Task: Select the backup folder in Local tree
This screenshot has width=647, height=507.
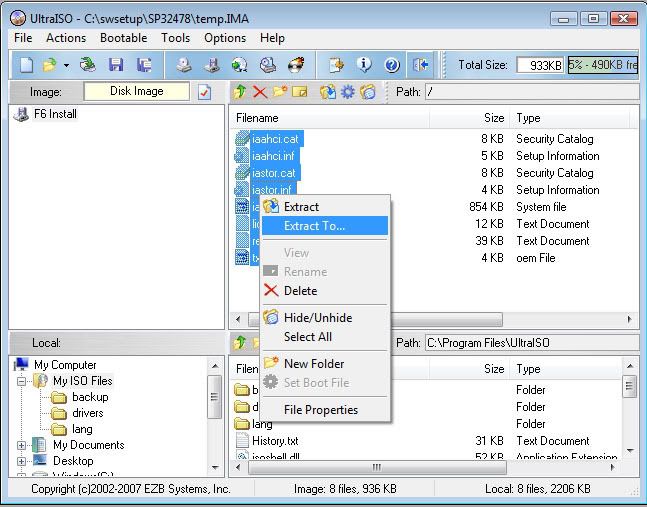Action: [90, 397]
